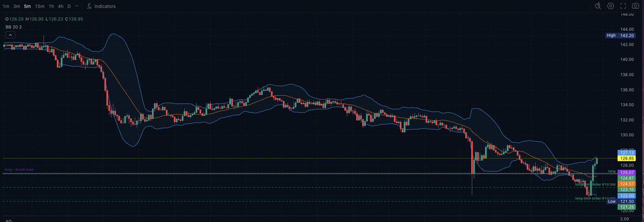Switch to 1h timeframe
644x222 pixels.
point(51,6)
